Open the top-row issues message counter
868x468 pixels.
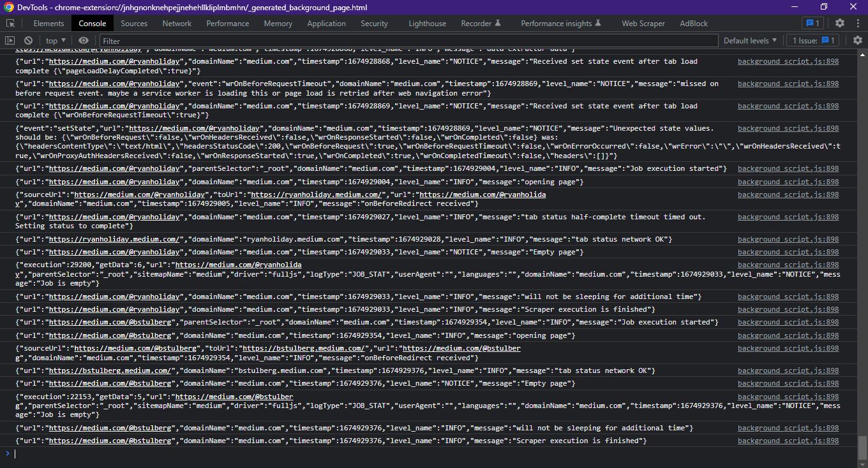point(812,23)
